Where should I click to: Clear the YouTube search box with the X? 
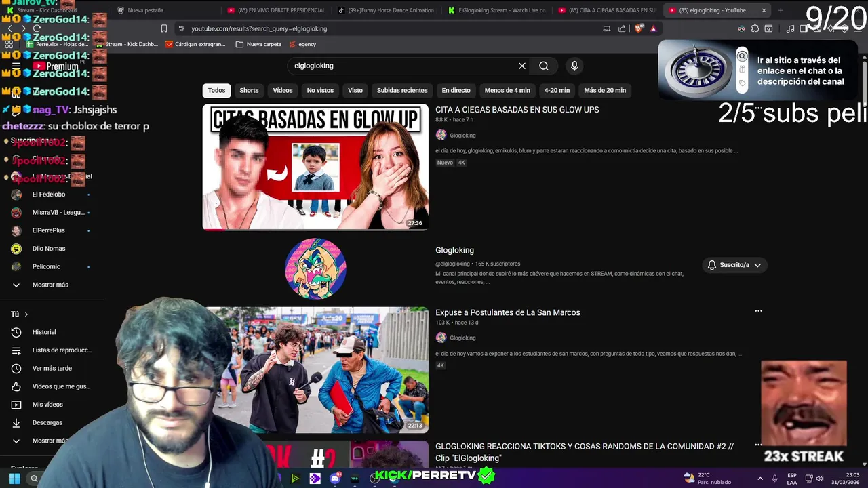522,66
